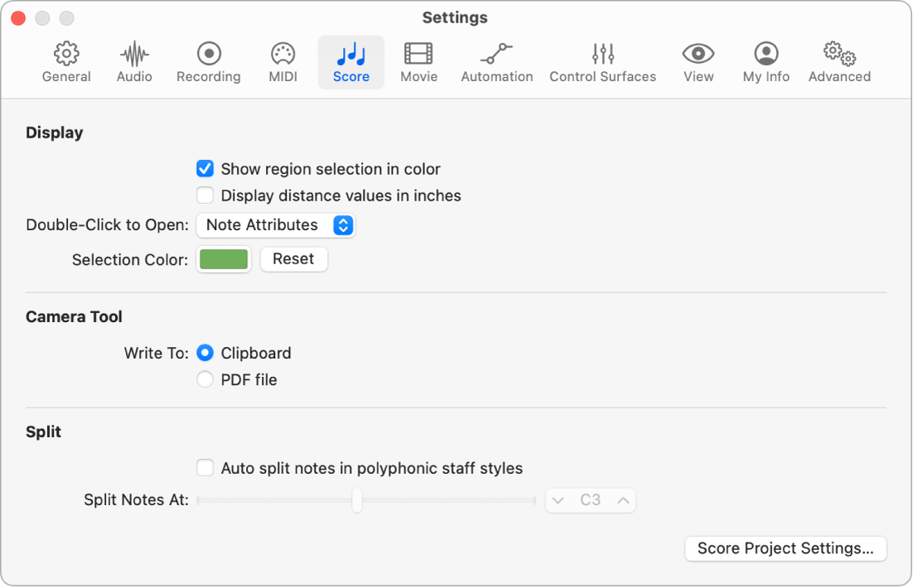
Task: Open My Info settings
Action: coord(765,61)
